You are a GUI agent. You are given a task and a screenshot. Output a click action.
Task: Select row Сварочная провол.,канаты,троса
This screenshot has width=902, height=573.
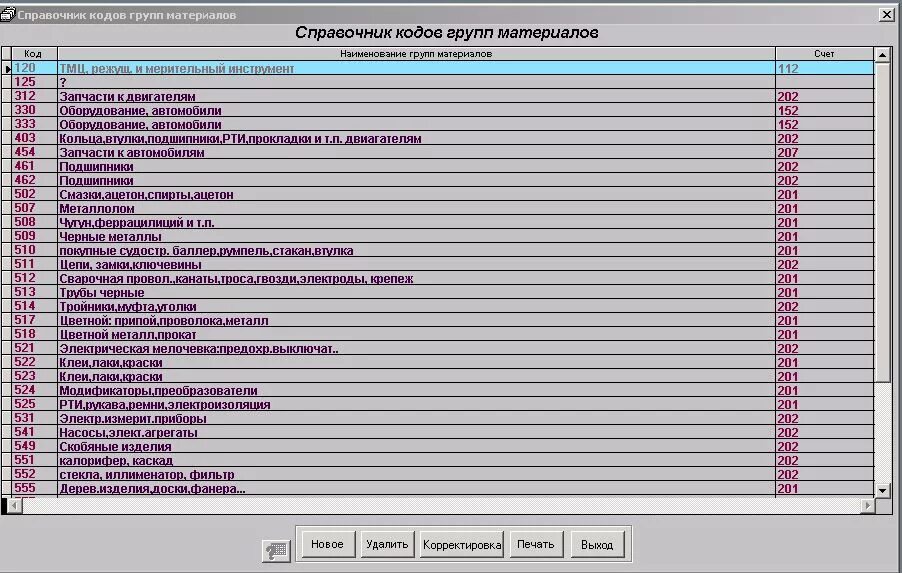coord(442,278)
